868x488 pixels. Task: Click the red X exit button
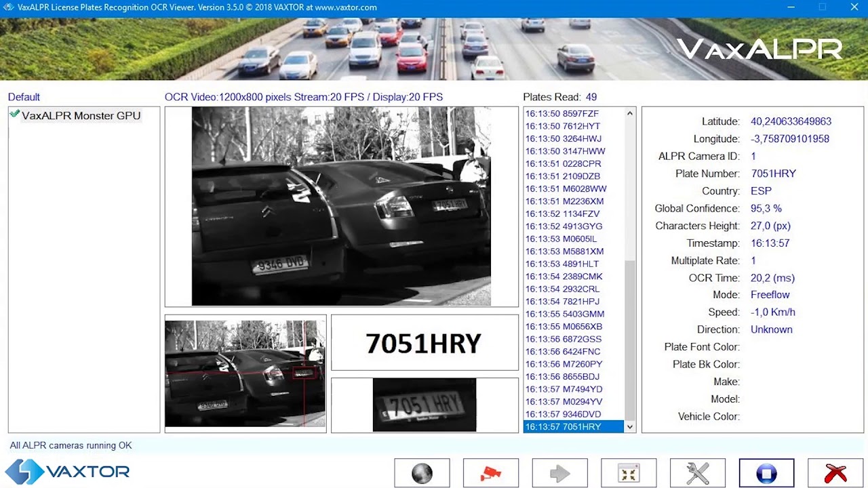click(x=835, y=473)
